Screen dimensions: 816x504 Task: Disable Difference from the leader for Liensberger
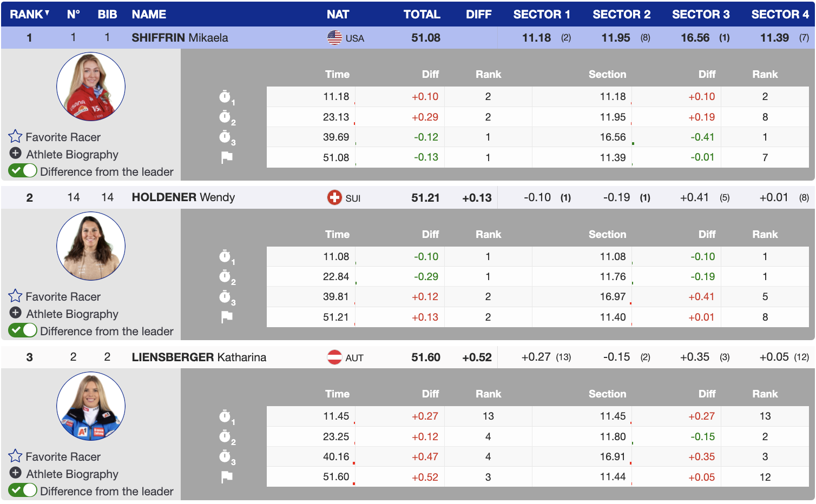(x=23, y=490)
